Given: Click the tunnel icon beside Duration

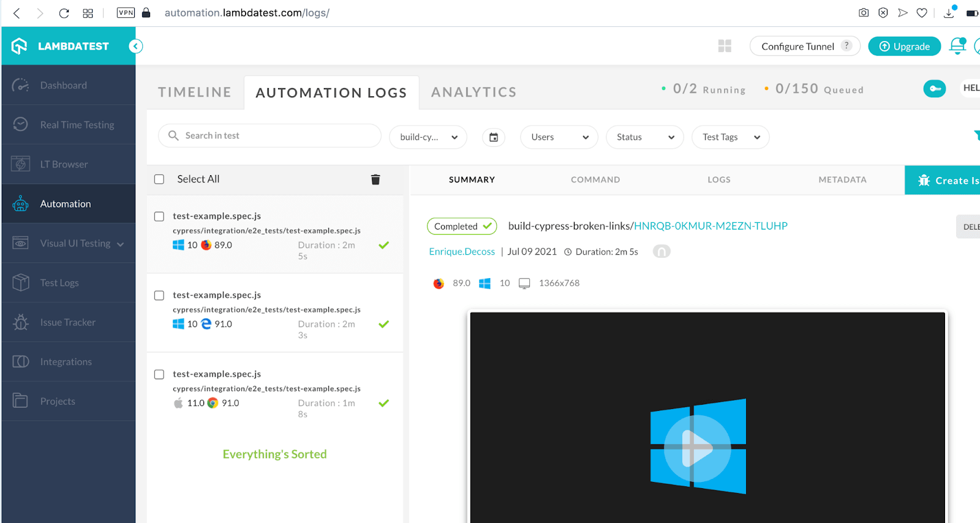Looking at the screenshot, I should point(661,252).
